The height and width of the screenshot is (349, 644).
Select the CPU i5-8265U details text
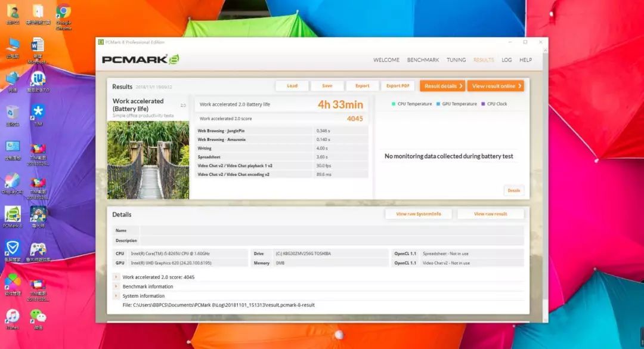pyautogui.click(x=170, y=254)
